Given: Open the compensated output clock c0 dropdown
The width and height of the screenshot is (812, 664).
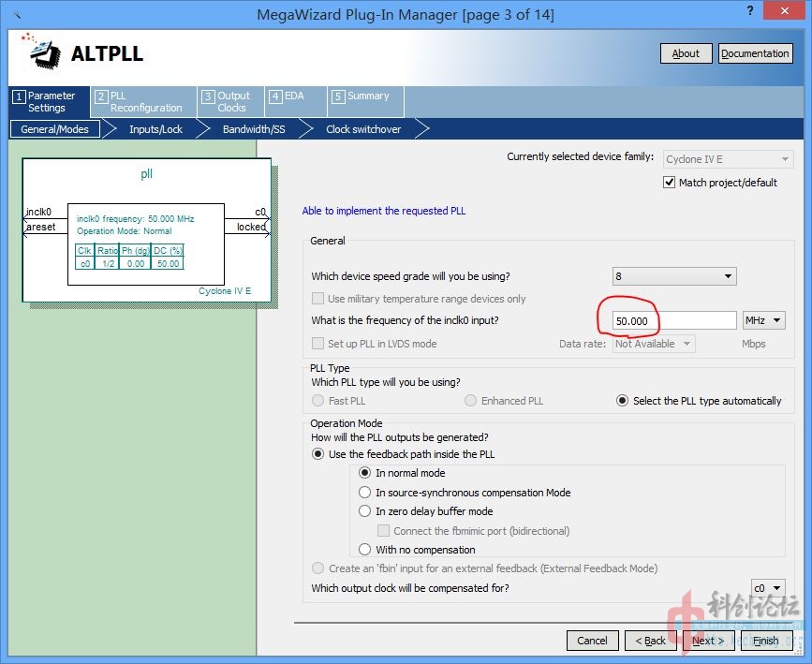Looking at the screenshot, I should click(768, 588).
